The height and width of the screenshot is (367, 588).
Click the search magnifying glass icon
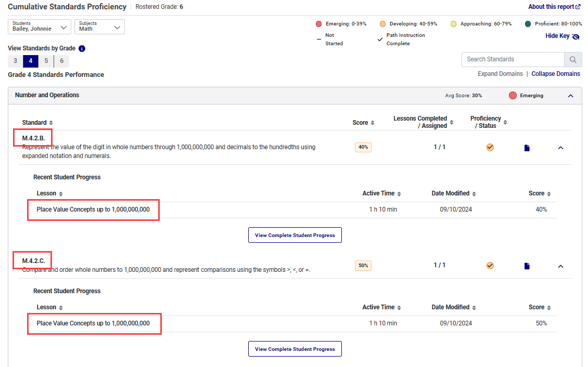(573, 60)
